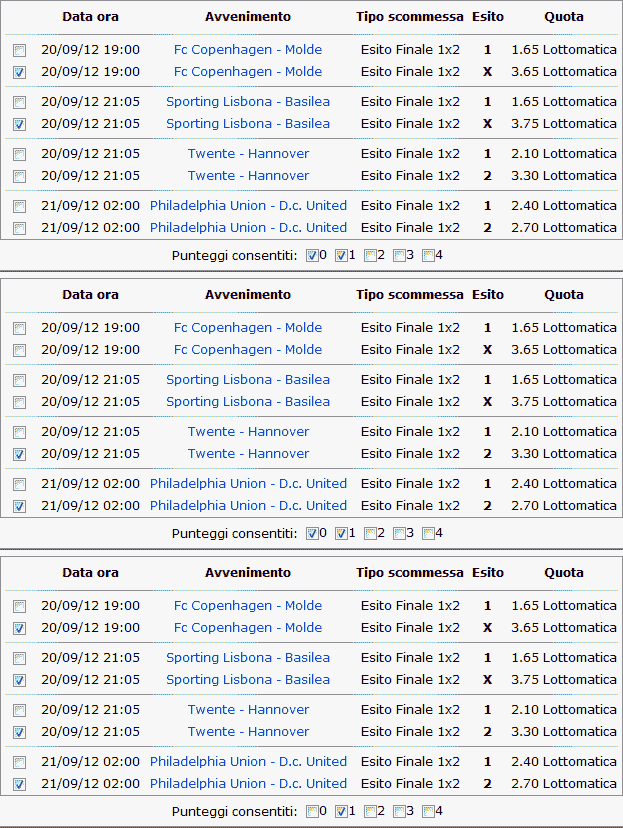Image resolution: width=623 pixels, height=828 pixels.
Task: Disable allowed score 0 in first table
Action: [312, 255]
